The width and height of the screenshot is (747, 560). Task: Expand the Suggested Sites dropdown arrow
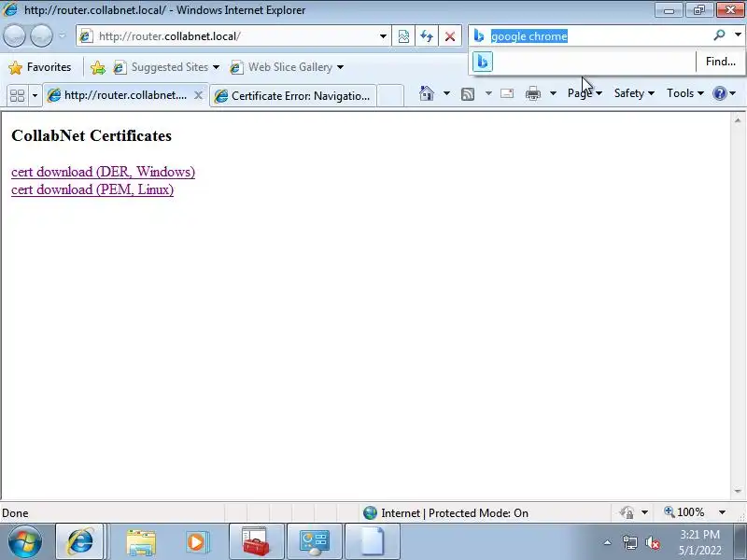click(x=216, y=67)
